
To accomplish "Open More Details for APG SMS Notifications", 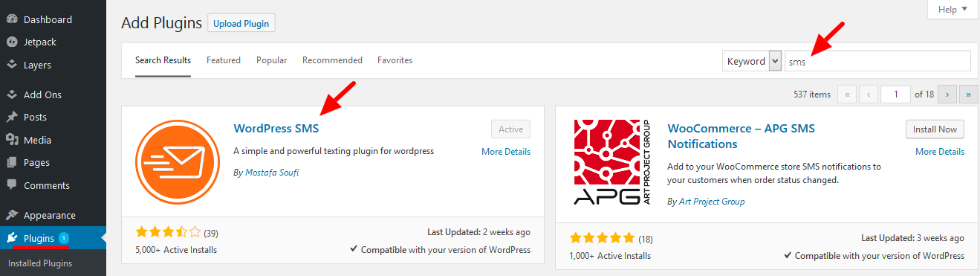I will (940, 152).
